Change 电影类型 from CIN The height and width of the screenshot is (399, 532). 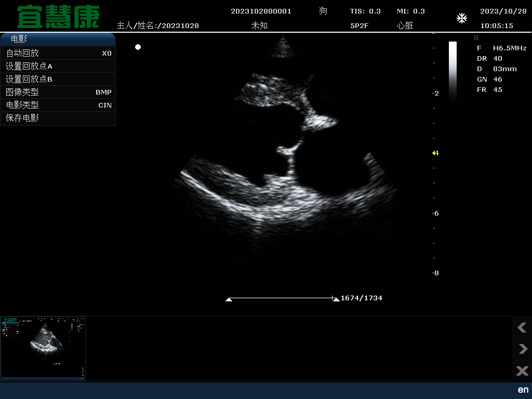click(58, 105)
